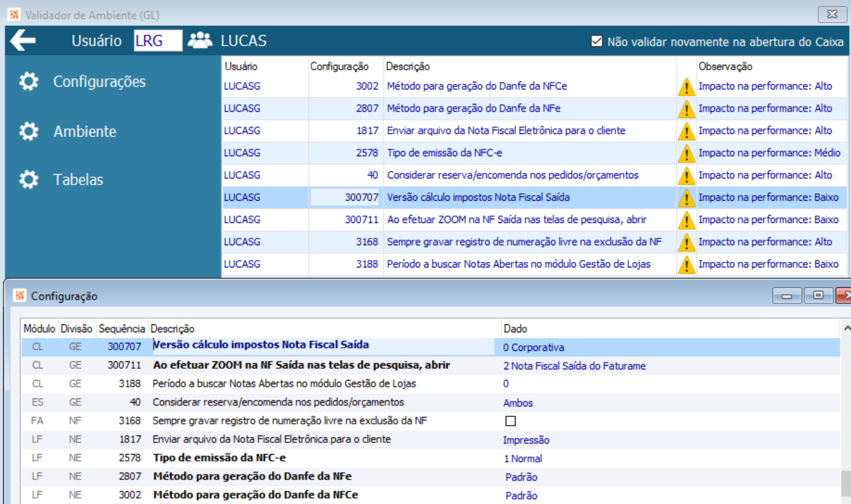Click the users group icon beside LUCAS
Image resolution: width=851 pixels, height=504 pixels.
tap(200, 41)
